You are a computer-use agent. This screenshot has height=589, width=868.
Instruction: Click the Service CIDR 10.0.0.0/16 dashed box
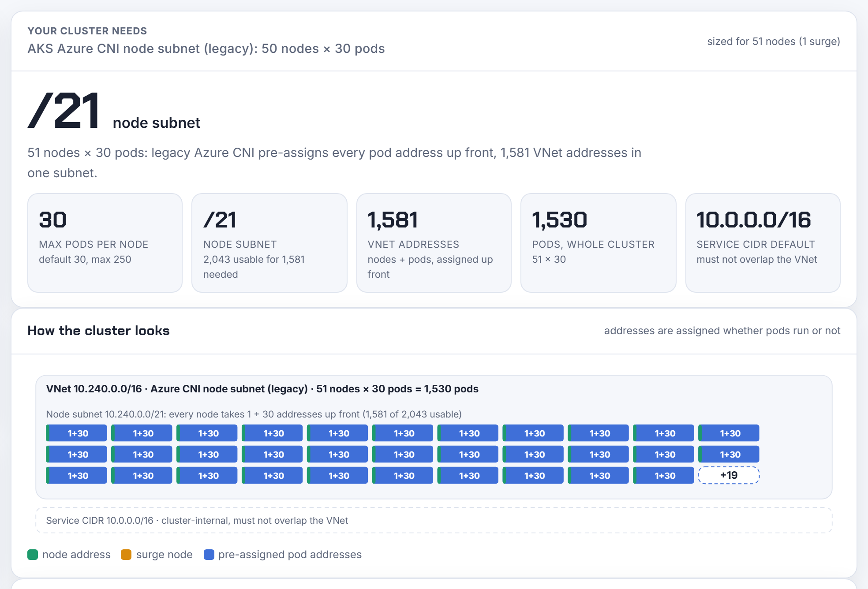[x=434, y=520]
